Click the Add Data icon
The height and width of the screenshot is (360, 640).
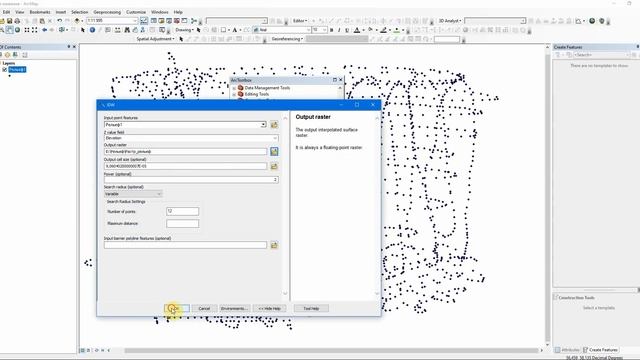click(x=77, y=21)
